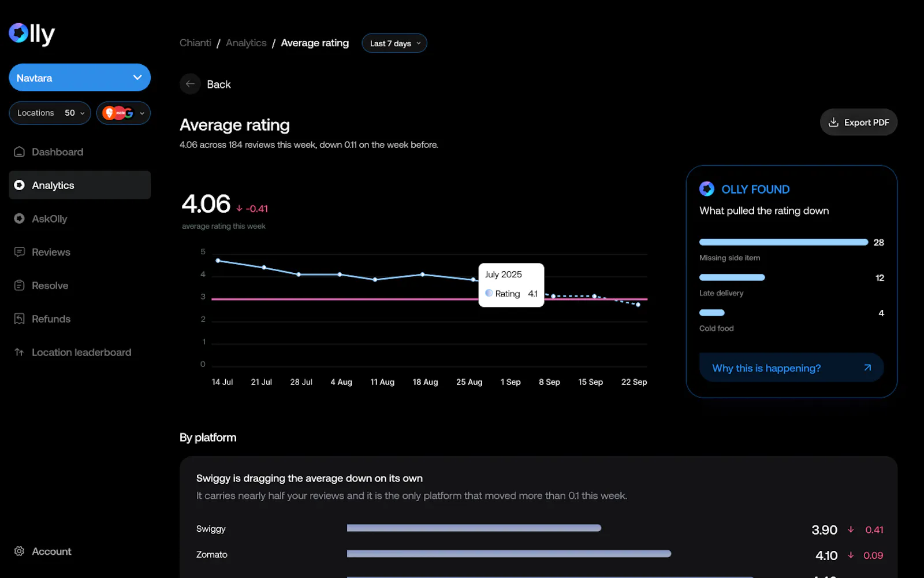Click the Swiggy rating bar

(474, 528)
